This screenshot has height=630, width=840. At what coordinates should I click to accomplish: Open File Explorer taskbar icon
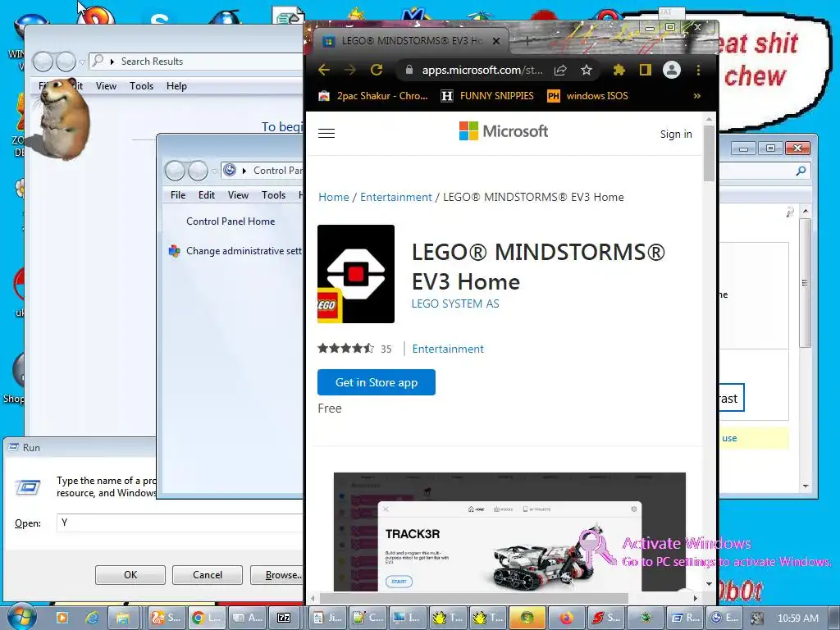click(x=123, y=618)
